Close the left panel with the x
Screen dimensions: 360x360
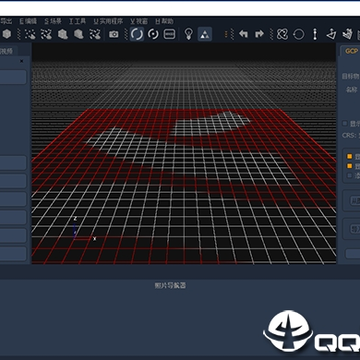tap(22, 61)
